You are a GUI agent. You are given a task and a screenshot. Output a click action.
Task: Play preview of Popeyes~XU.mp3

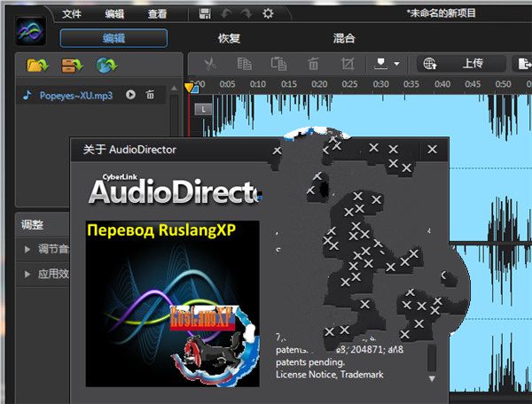[x=130, y=95]
